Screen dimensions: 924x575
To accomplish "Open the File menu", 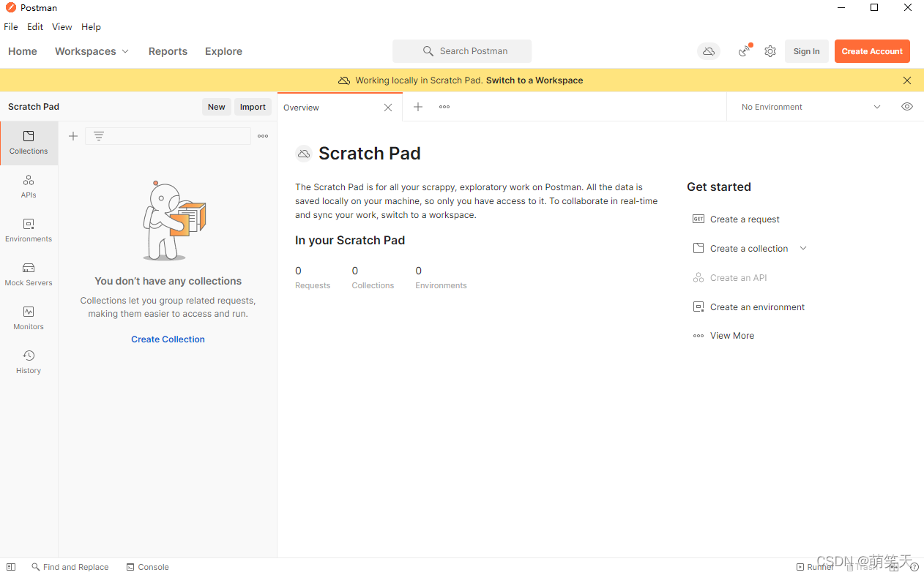I will coord(11,26).
